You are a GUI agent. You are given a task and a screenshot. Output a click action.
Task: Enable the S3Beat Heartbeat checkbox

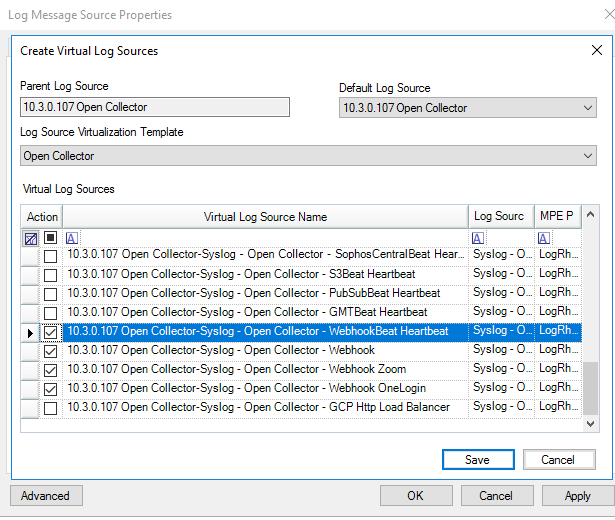(x=50, y=274)
